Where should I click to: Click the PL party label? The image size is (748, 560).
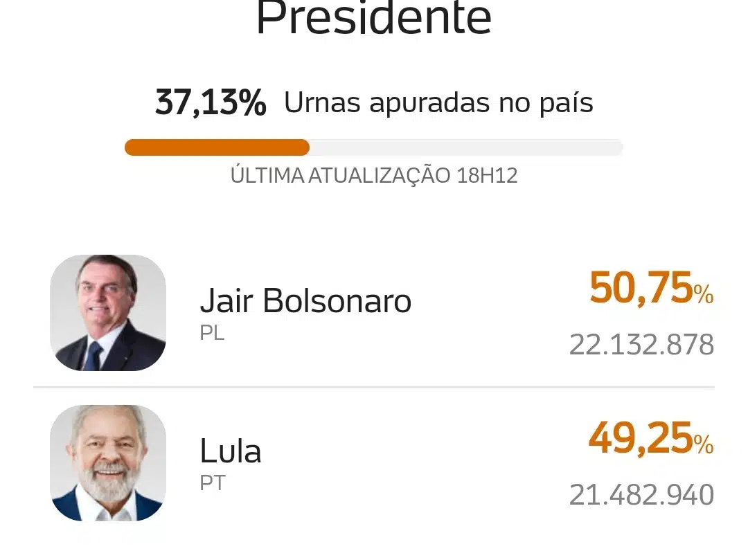pyautogui.click(x=212, y=333)
